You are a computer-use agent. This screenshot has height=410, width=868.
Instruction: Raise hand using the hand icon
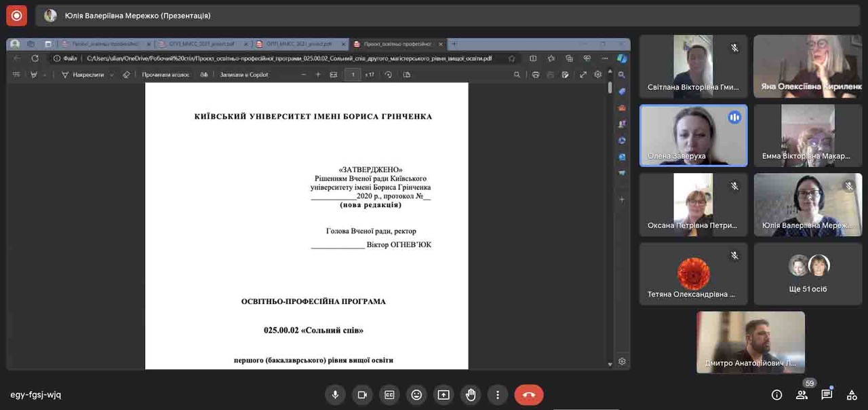[x=471, y=394]
